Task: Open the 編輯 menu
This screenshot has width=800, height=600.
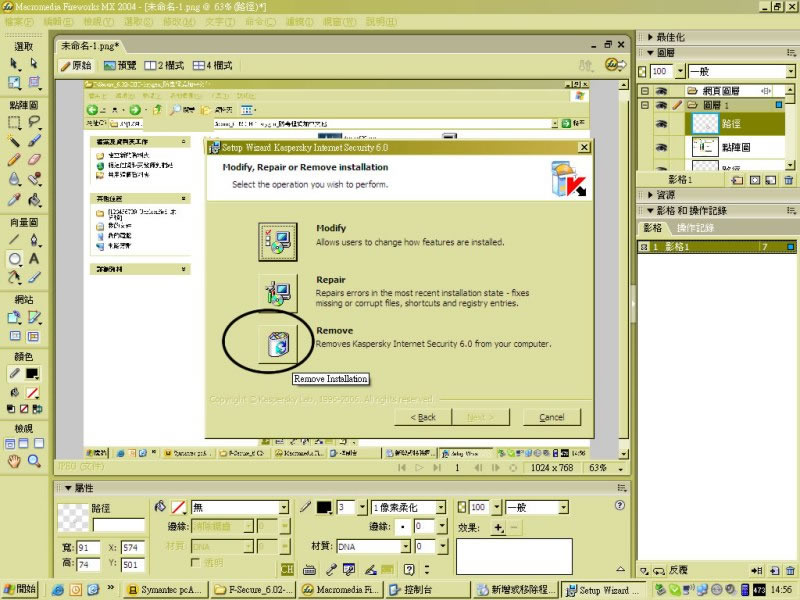Action: coord(59,22)
